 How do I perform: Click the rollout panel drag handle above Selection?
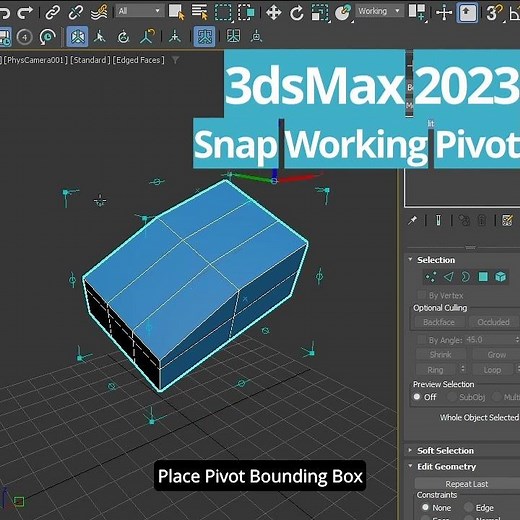pyautogui.click(x=470, y=248)
